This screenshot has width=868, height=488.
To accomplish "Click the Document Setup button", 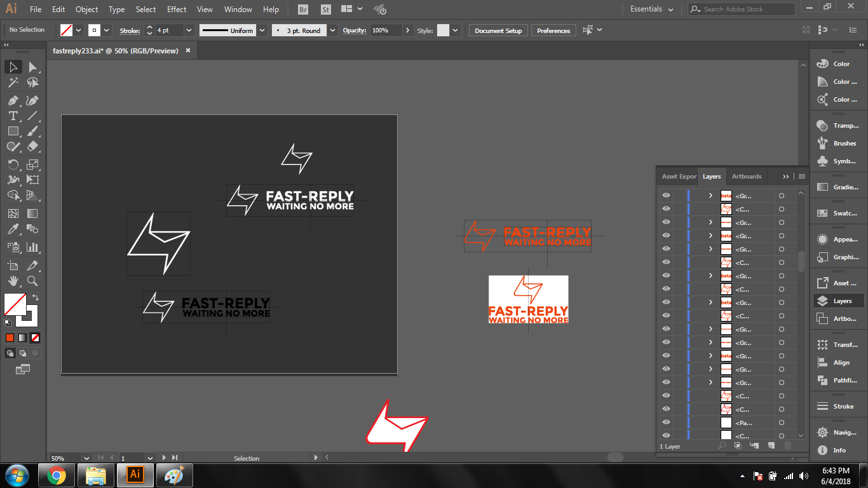I will pyautogui.click(x=498, y=30).
